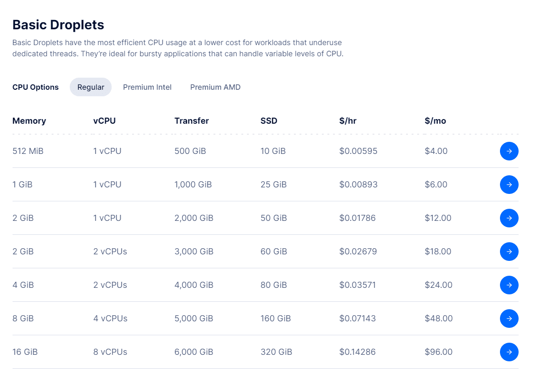This screenshot has width=533, height=392.
Task: Click the $0.00595 hourly price
Action: coord(358,151)
